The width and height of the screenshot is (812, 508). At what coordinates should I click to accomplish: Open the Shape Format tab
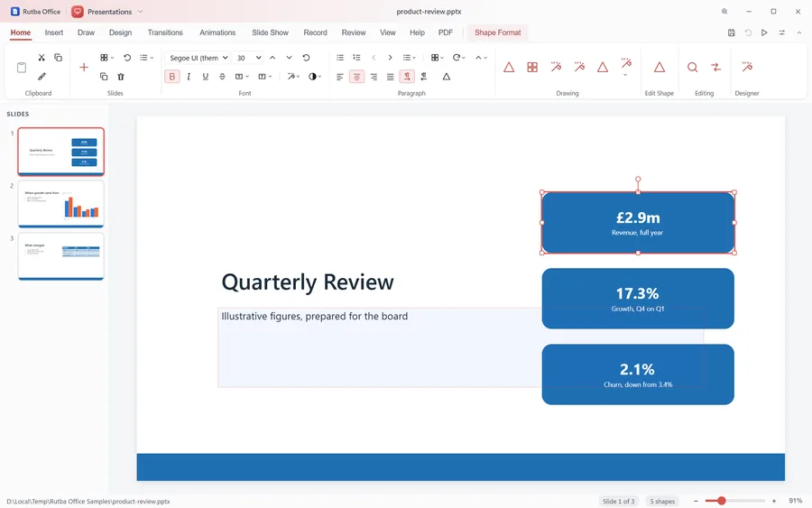click(498, 32)
